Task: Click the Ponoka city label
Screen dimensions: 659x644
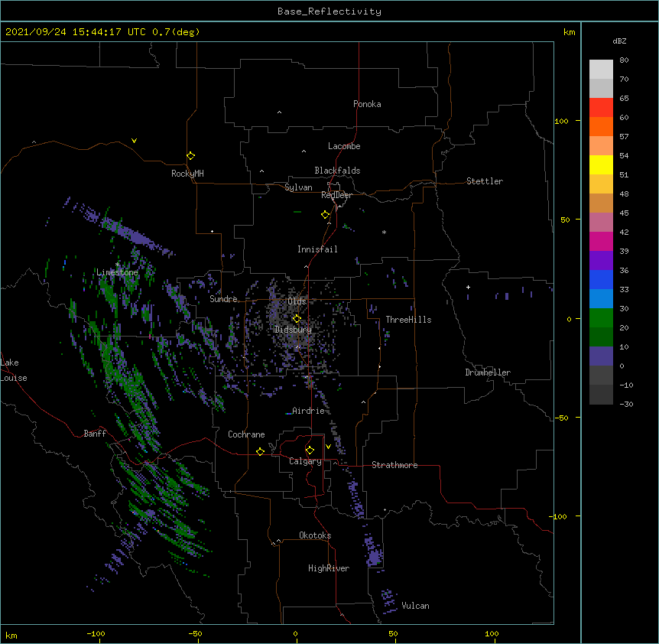Action: coord(367,104)
